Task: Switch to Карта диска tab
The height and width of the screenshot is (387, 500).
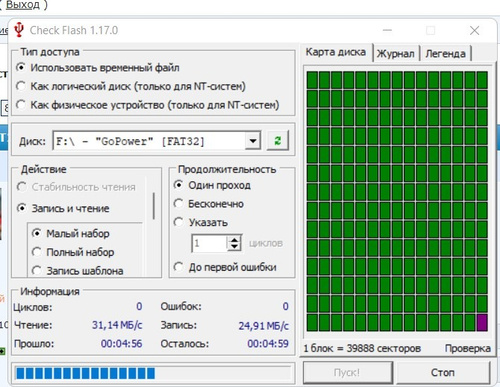Action: click(x=336, y=52)
